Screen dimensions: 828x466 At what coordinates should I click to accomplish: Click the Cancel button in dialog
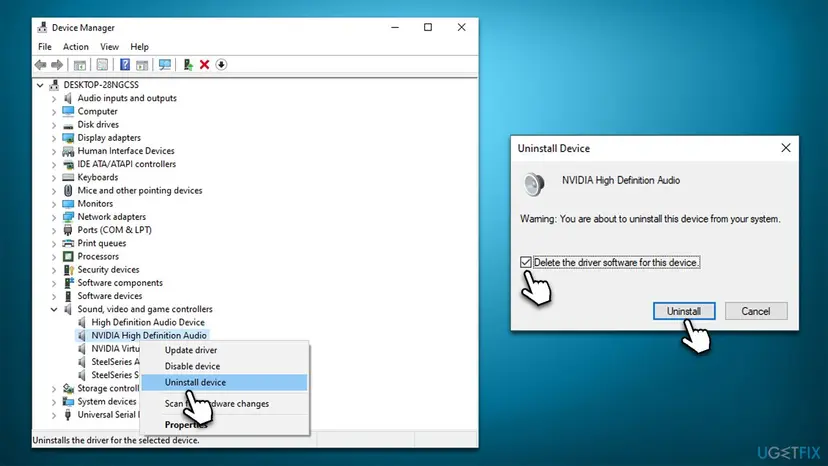pos(756,311)
